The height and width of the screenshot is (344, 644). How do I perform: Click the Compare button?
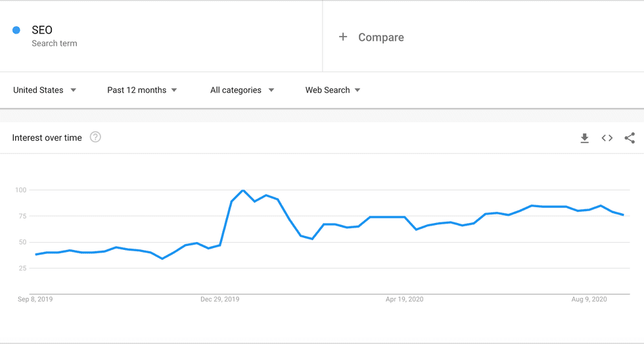point(380,37)
